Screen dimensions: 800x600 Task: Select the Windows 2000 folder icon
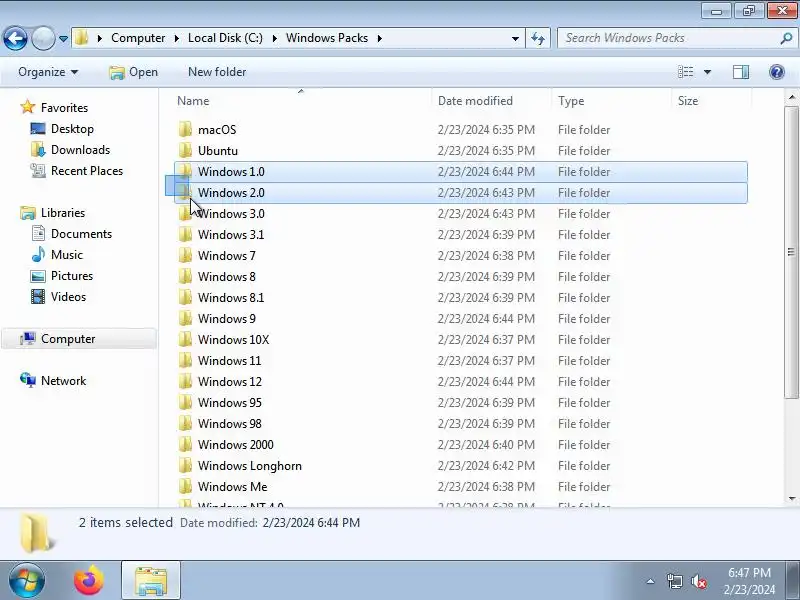(185, 444)
